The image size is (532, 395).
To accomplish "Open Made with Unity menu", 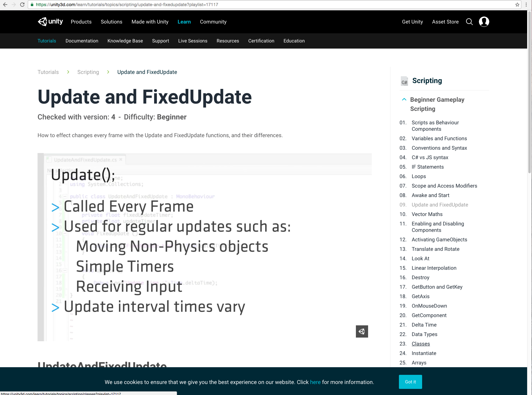I will 150,22.
